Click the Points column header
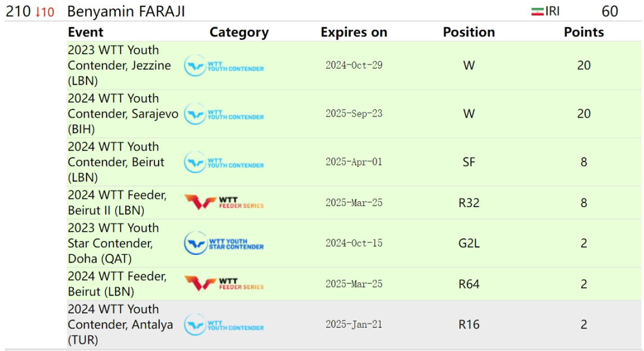 (584, 32)
